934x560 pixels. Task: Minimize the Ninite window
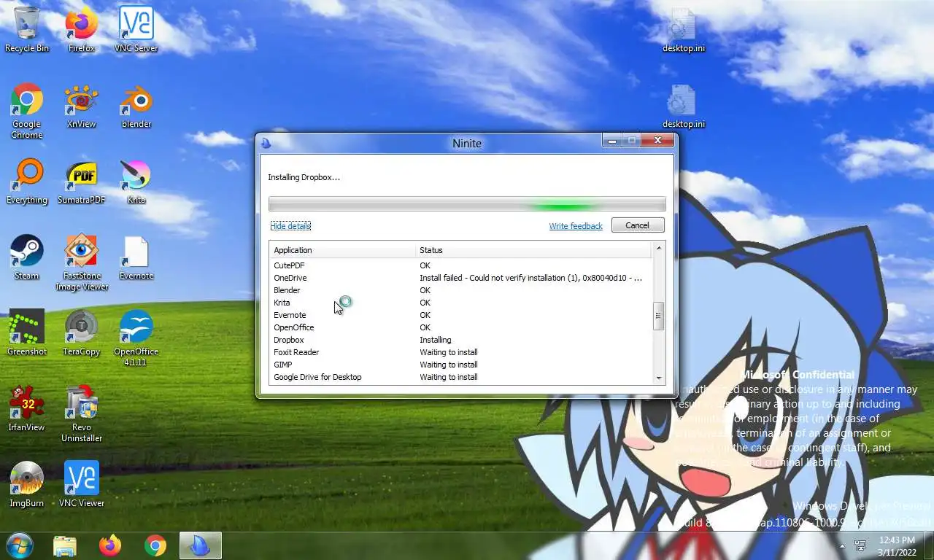pos(612,141)
